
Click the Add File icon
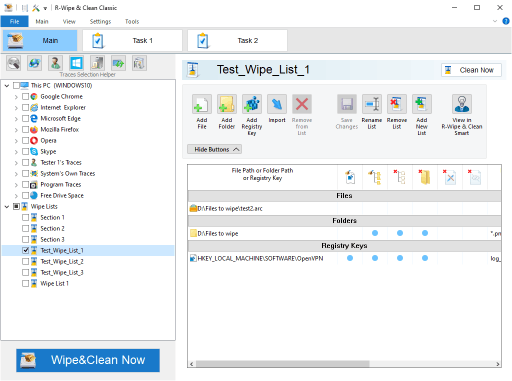pyautogui.click(x=202, y=104)
